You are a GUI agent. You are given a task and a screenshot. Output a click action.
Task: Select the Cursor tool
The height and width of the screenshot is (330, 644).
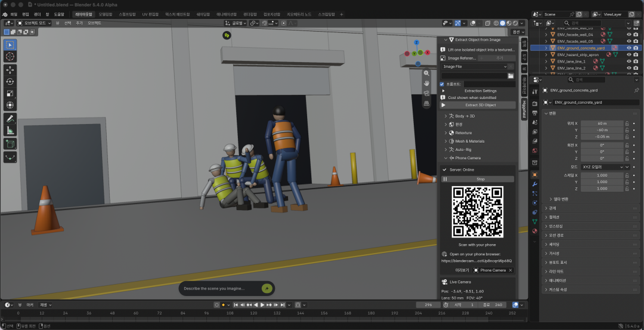tap(10, 57)
